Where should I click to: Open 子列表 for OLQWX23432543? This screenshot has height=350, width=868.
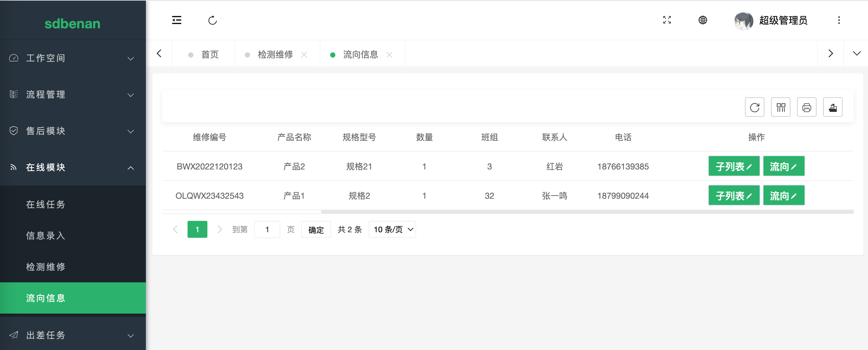(734, 195)
